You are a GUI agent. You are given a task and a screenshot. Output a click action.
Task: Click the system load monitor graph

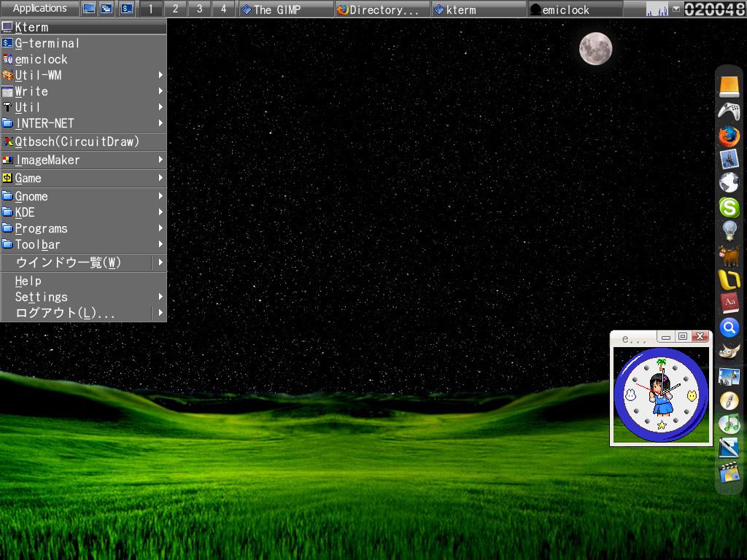[x=657, y=9]
